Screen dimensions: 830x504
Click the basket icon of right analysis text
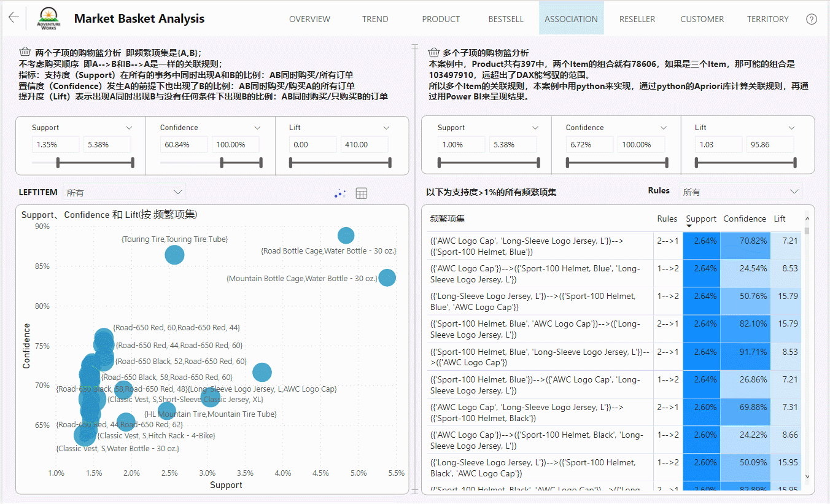pyautogui.click(x=434, y=52)
